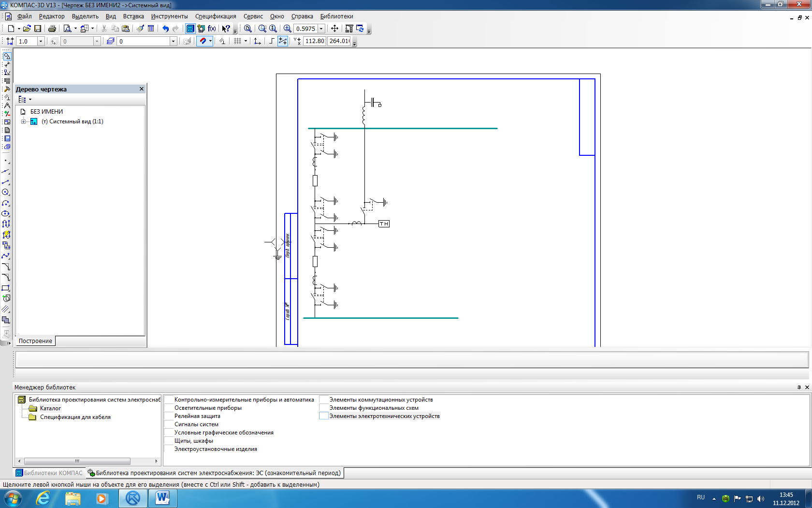Save the drawing with the floppy disk icon

38,29
